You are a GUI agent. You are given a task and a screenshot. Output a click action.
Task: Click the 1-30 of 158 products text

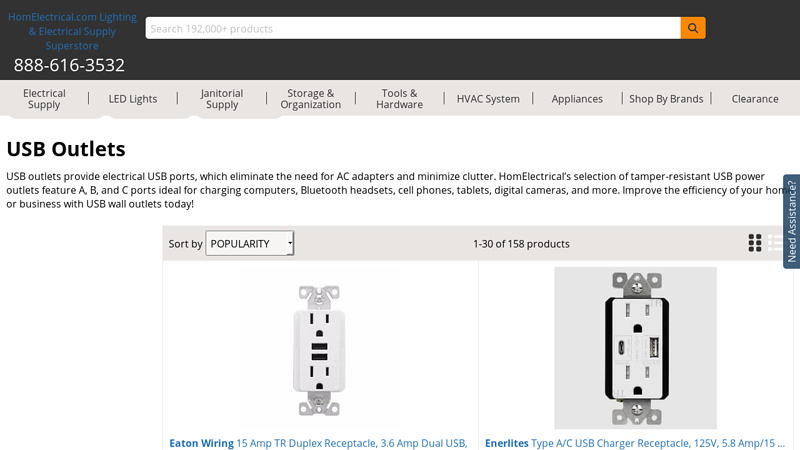coord(521,244)
